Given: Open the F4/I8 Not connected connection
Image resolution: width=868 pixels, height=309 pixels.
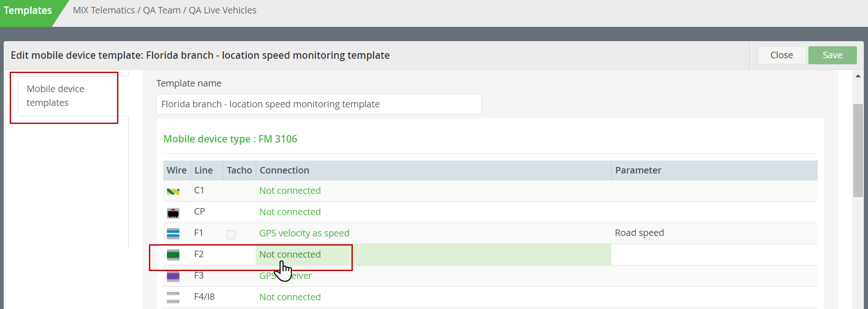Looking at the screenshot, I should (289, 297).
